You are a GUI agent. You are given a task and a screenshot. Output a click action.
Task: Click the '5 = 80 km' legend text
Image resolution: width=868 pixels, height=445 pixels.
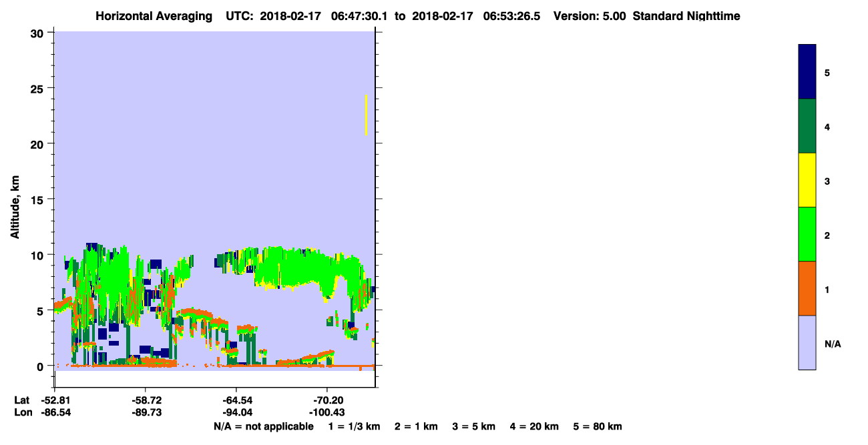598,426
